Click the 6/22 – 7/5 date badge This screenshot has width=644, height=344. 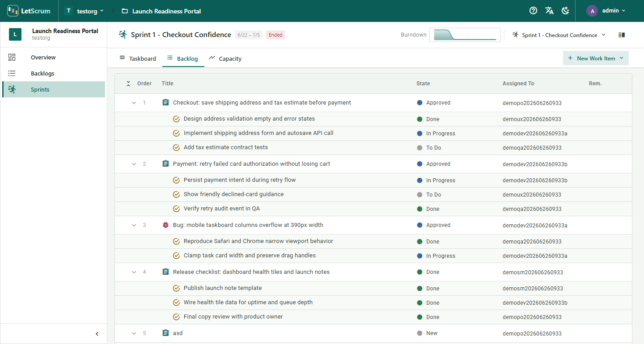point(249,35)
